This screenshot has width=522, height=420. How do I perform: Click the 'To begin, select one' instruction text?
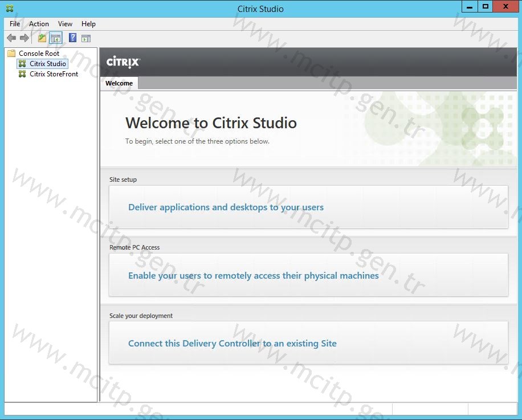(197, 141)
